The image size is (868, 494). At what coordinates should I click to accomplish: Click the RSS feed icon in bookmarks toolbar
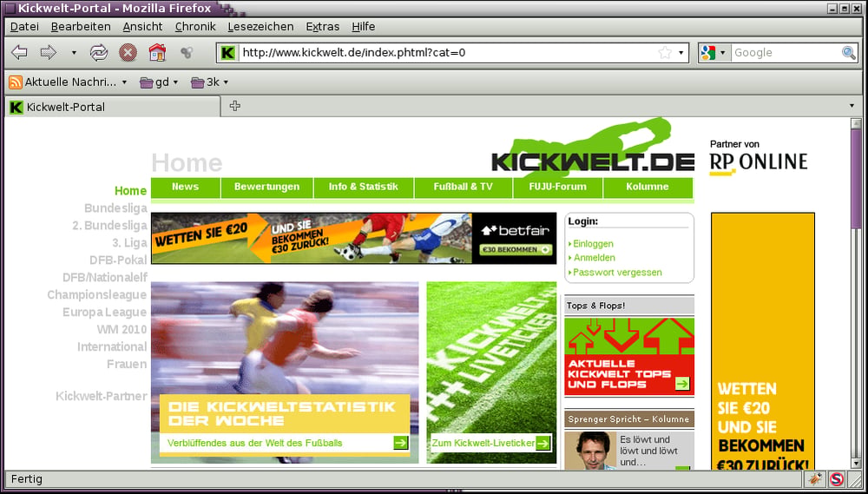click(16, 82)
